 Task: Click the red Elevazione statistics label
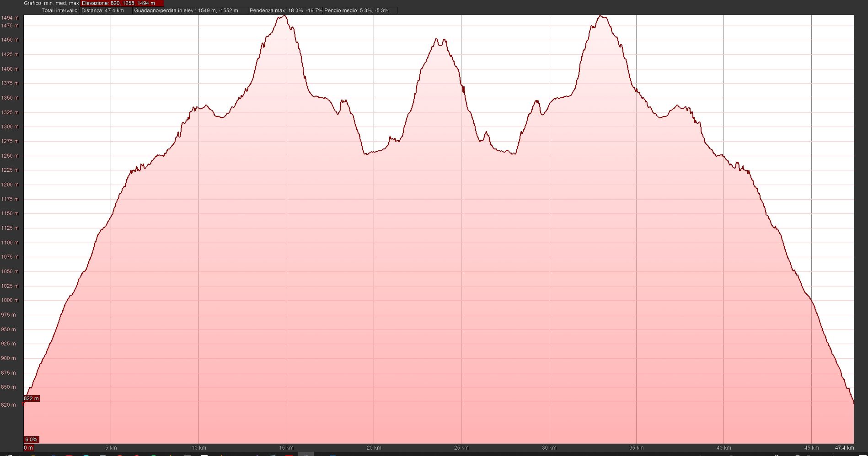pos(122,3)
